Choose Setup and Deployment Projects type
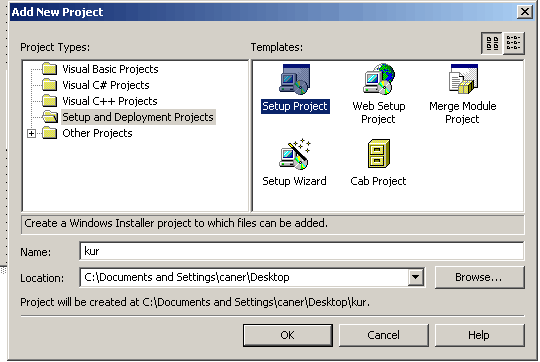Screen dimensions: 540x362 pos(138,117)
